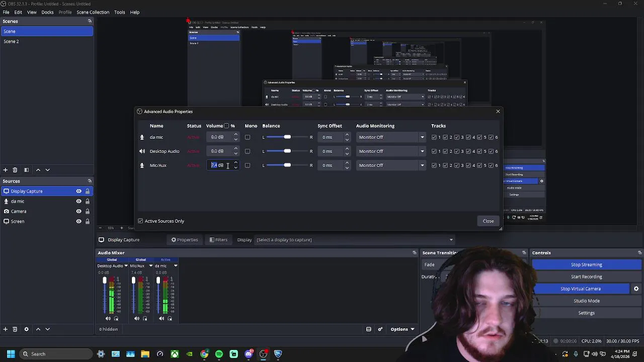Open scene filters icon in Scenes toolbar

click(26, 170)
